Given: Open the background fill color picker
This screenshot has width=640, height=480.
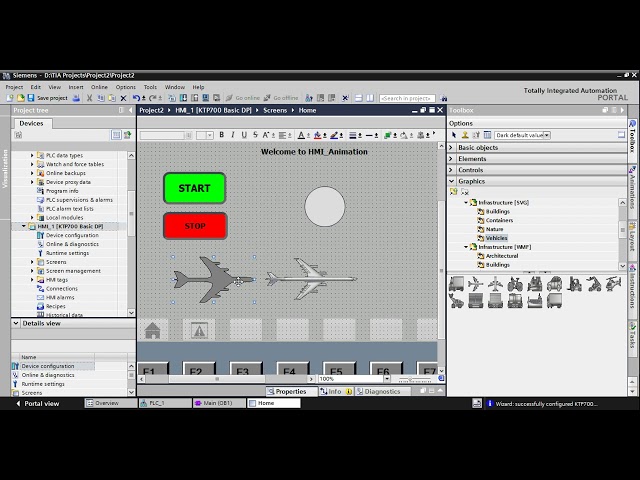Looking at the screenshot, I should [x=318, y=135].
